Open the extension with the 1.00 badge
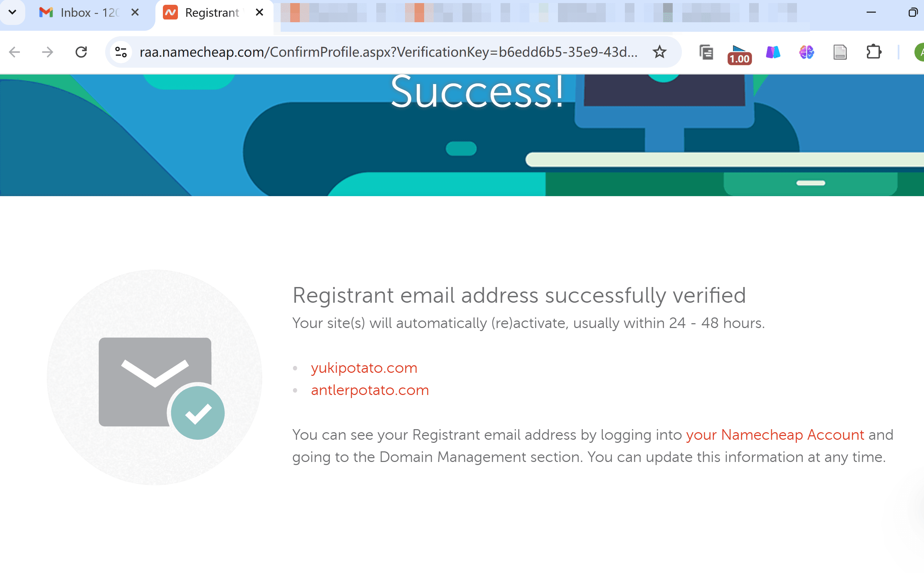Viewport: 924px width, 573px height. click(739, 54)
